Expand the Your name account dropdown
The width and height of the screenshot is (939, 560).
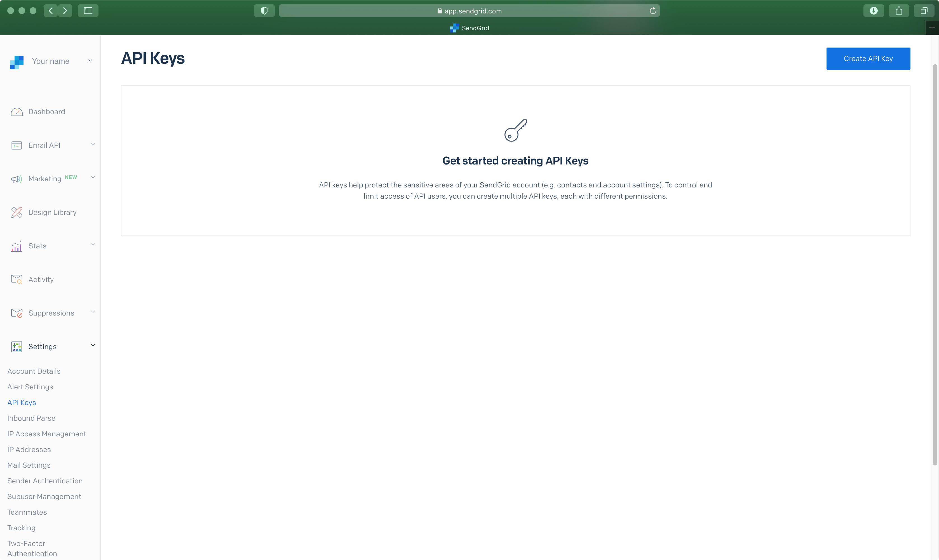90,60
